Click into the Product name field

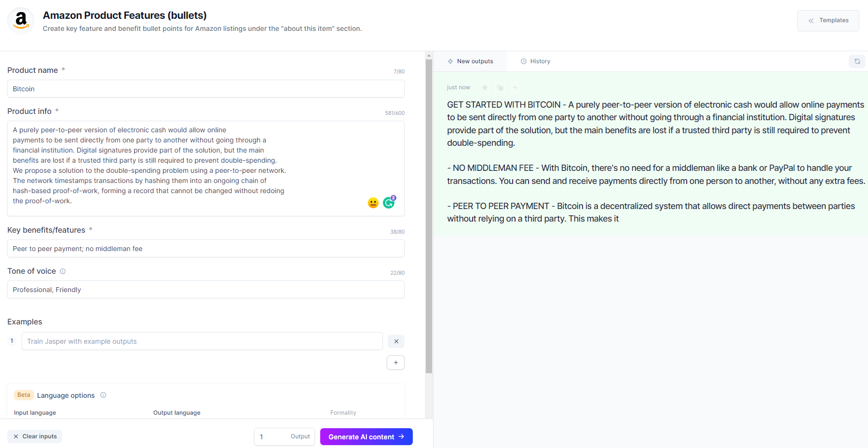[x=206, y=89]
